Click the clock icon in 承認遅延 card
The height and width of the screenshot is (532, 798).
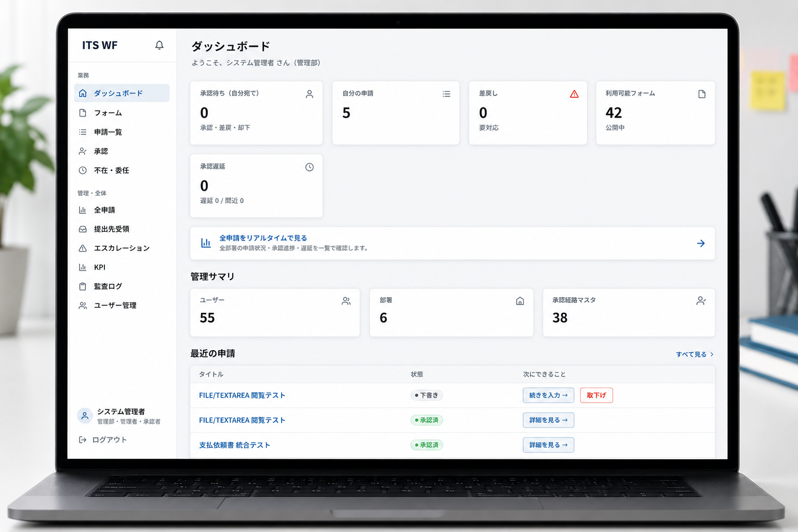(310, 167)
